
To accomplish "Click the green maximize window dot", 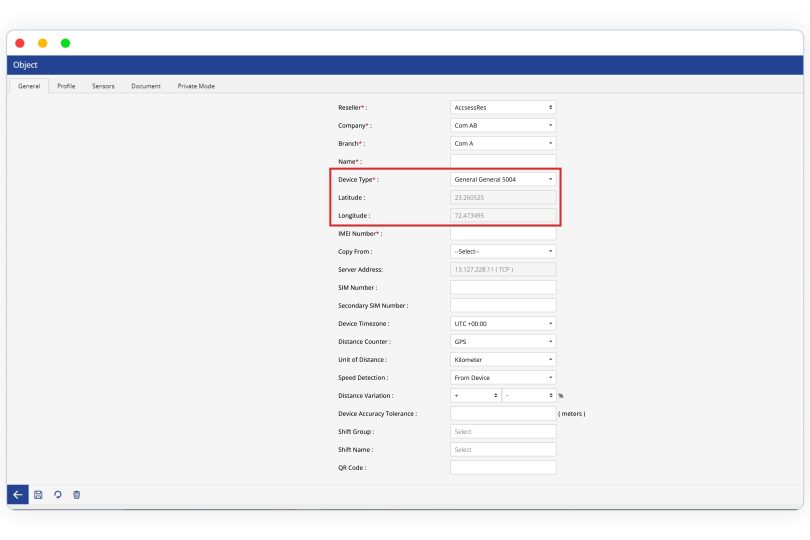I will coord(66,43).
